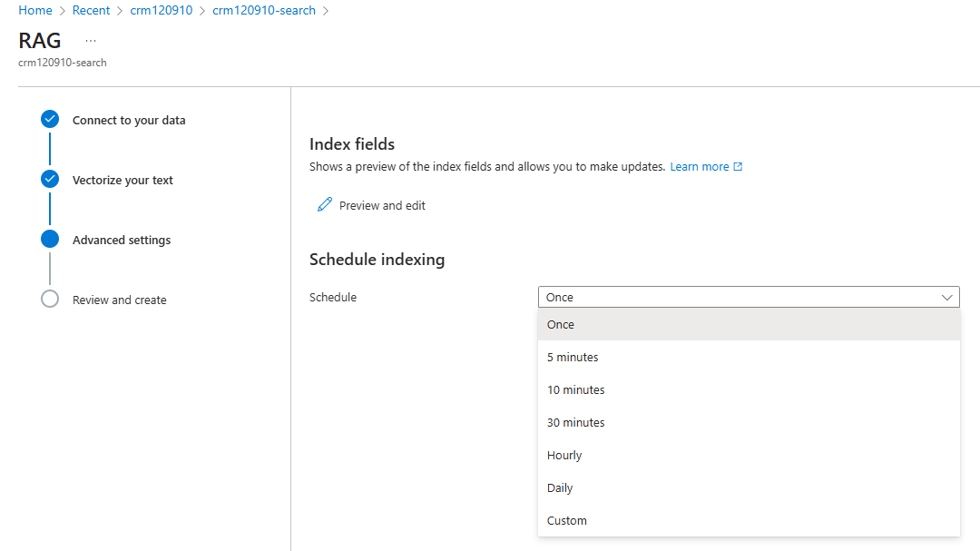Viewport: 980px width, 551px height.
Task: Click the external link icon beside Learn more
Action: 738,166
